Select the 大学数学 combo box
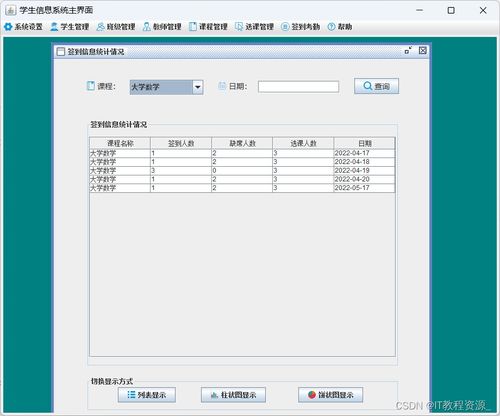The width and height of the screenshot is (500, 416). coord(166,87)
